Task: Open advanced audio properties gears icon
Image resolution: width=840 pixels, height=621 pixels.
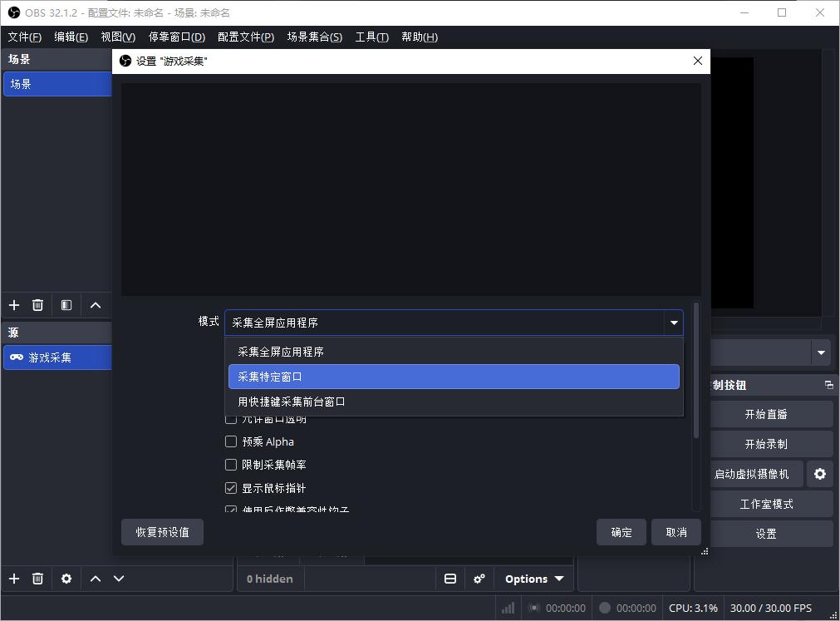Action: pyautogui.click(x=479, y=579)
